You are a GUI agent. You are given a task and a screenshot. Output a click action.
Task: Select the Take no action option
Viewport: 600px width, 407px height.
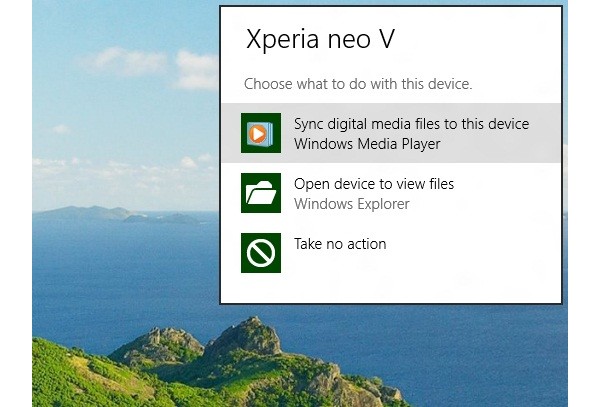[x=391, y=253]
